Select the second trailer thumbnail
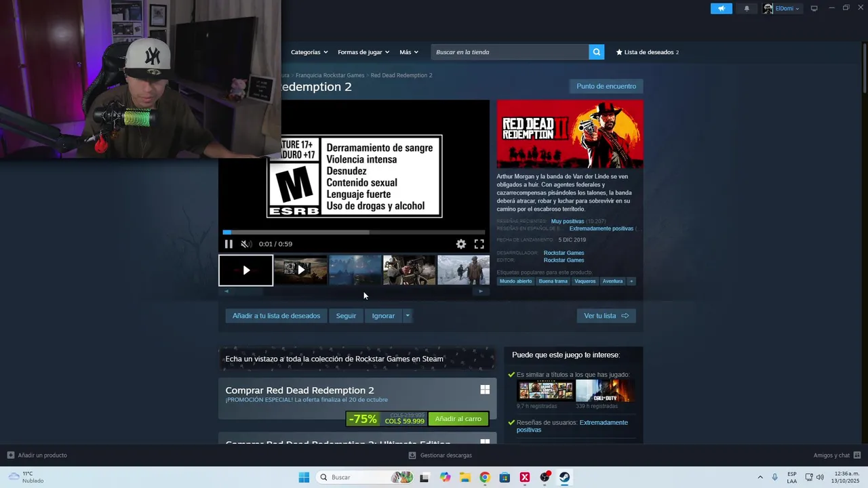The width and height of the screenshot is (868, 488). point(300,270)
